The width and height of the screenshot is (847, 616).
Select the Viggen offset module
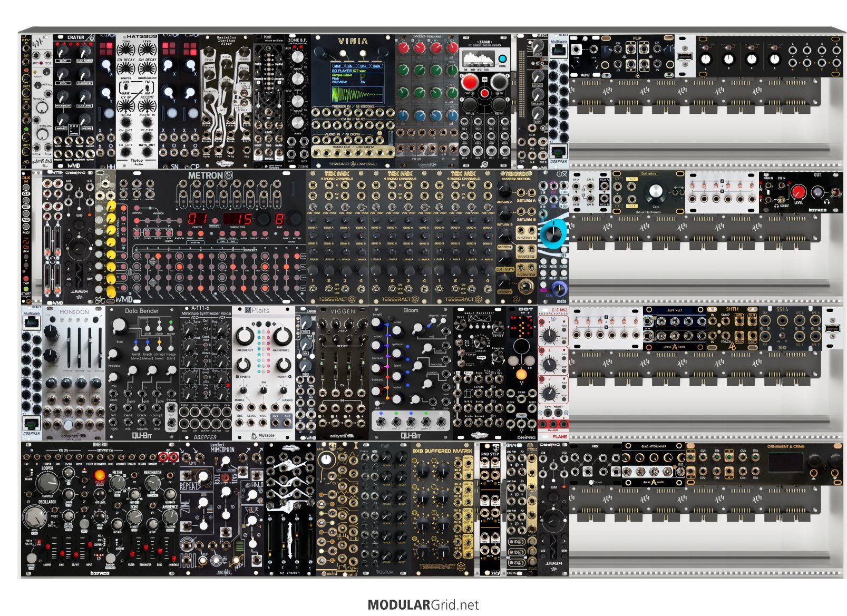343,373
